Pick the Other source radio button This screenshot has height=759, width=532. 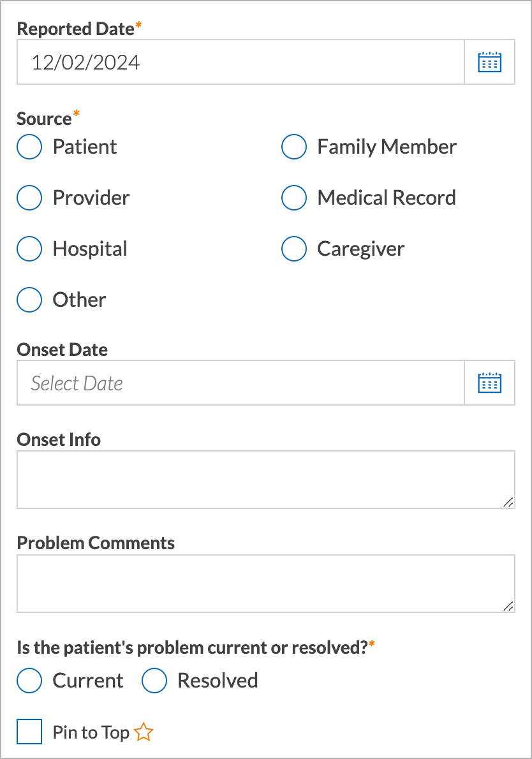click(29, 300)
